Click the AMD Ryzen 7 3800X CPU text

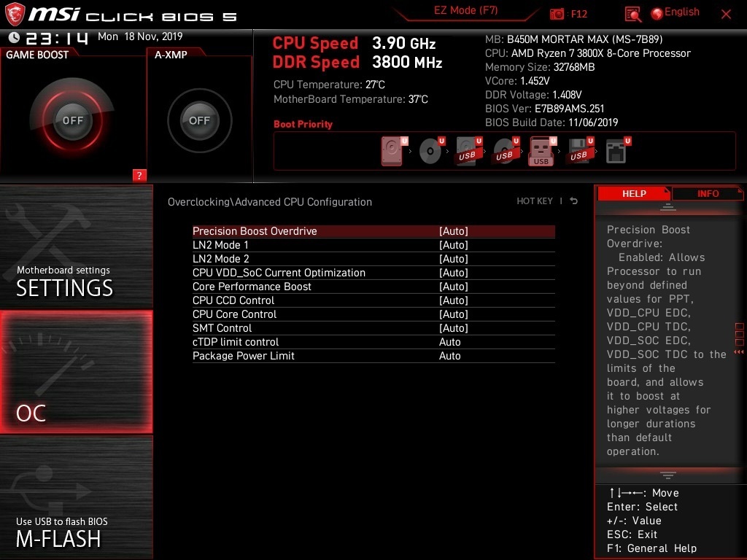tap(588, 53)
